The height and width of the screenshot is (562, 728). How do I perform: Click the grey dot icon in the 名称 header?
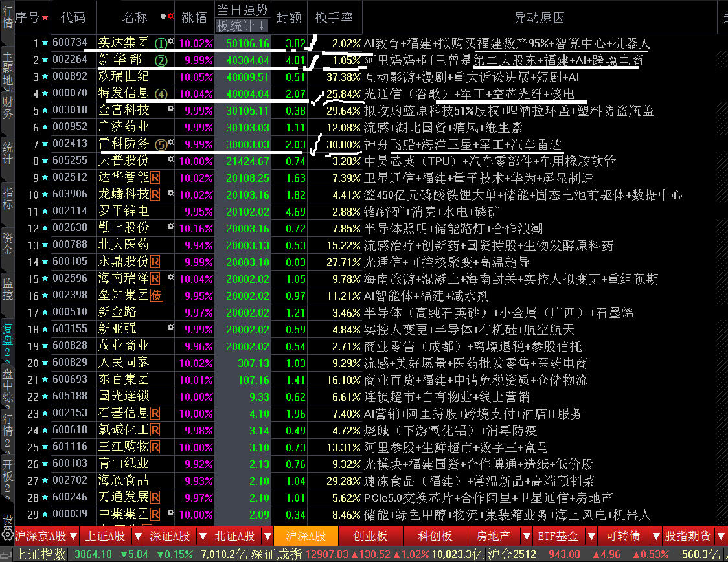pos(163,16)
